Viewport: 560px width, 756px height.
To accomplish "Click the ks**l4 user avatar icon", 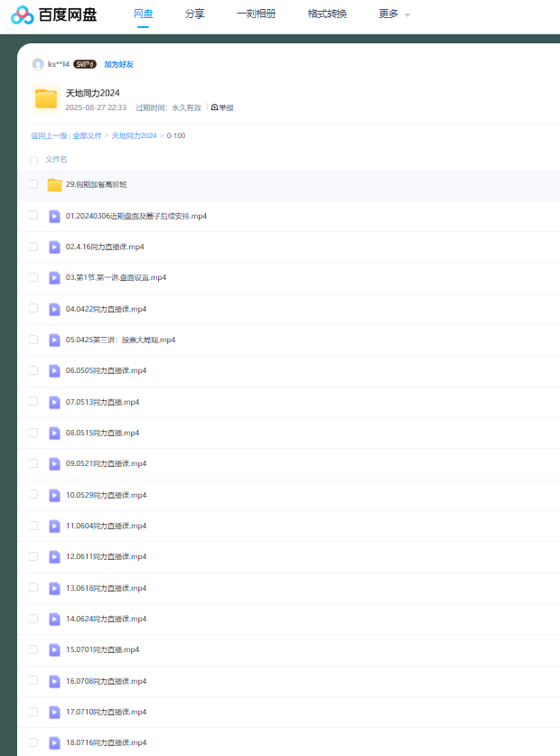I will click(x=37, y=64).
